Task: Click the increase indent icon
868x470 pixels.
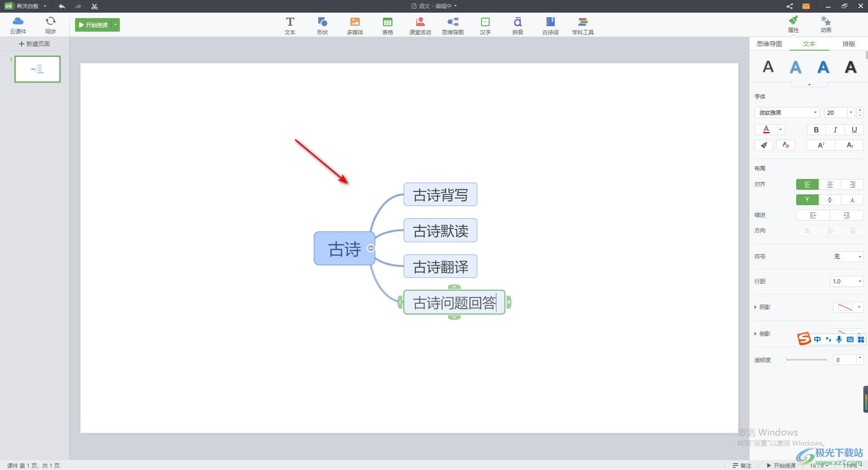Action: (x=847, y=215)
